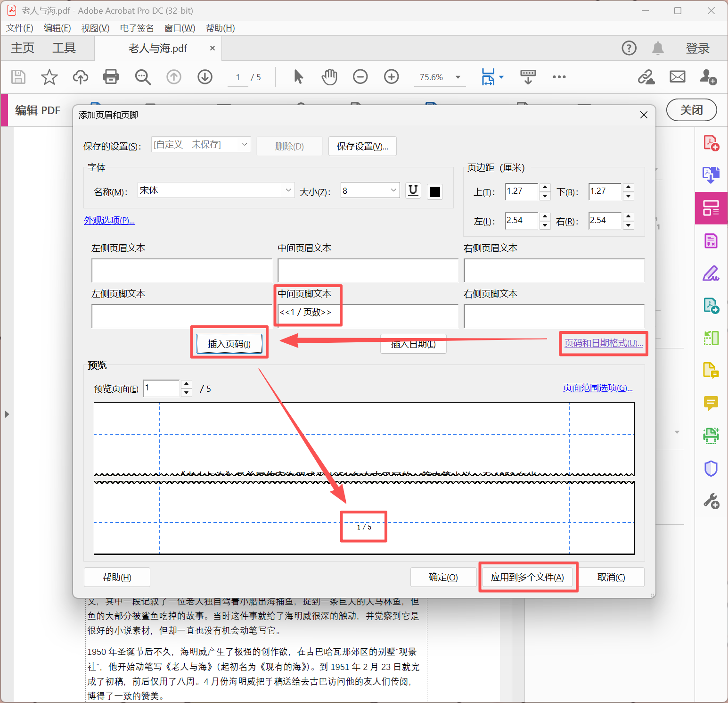Open the 页码和日期格式 link
Image resolution: width=728 pixels, height=703 pixels.
(603, 343)
